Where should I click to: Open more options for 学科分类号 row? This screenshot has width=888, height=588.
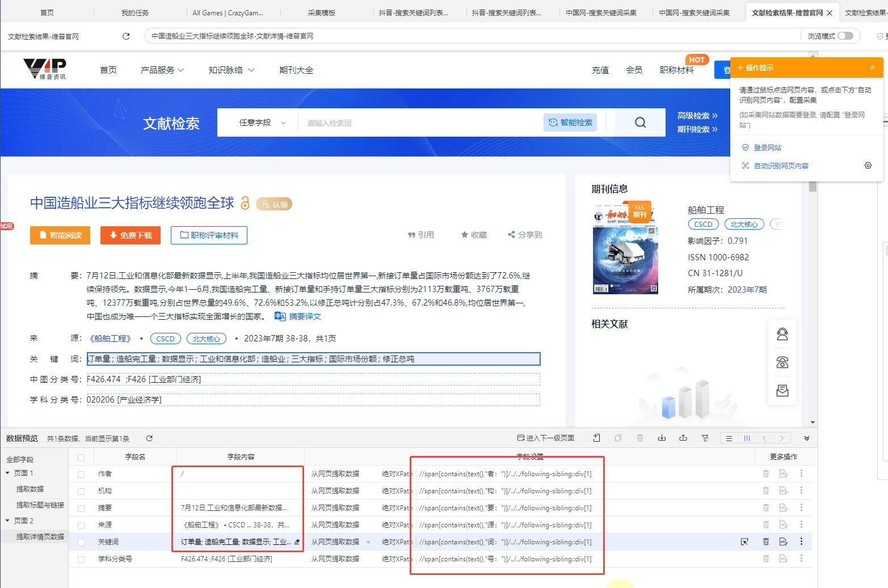click(x=801, y=559)
